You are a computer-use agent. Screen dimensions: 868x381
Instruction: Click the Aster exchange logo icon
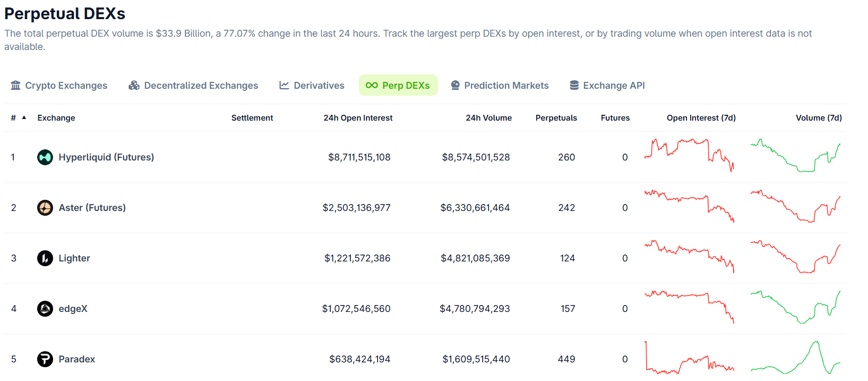(45, 208)
